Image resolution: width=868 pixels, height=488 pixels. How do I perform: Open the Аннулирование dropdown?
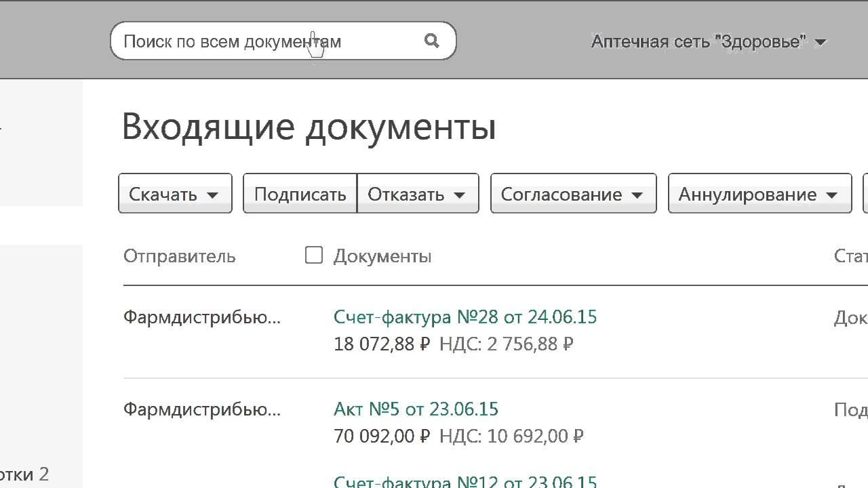pyautogui.click(x=759, y=195)
